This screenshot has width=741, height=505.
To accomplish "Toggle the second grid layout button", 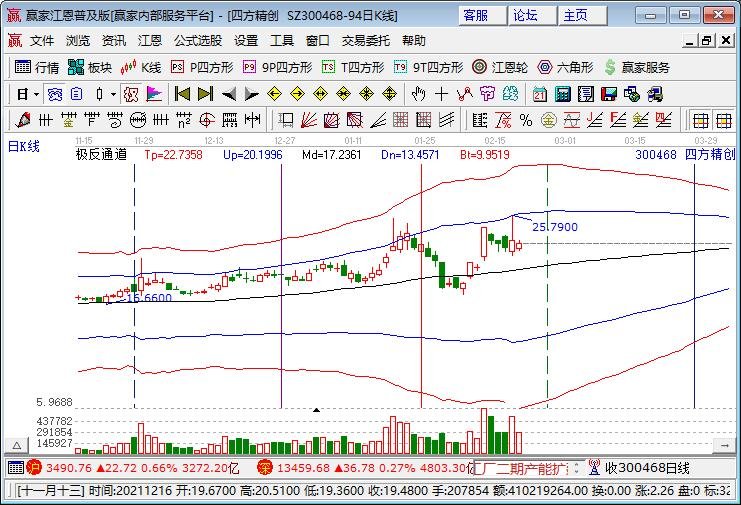I will [724, 120].
